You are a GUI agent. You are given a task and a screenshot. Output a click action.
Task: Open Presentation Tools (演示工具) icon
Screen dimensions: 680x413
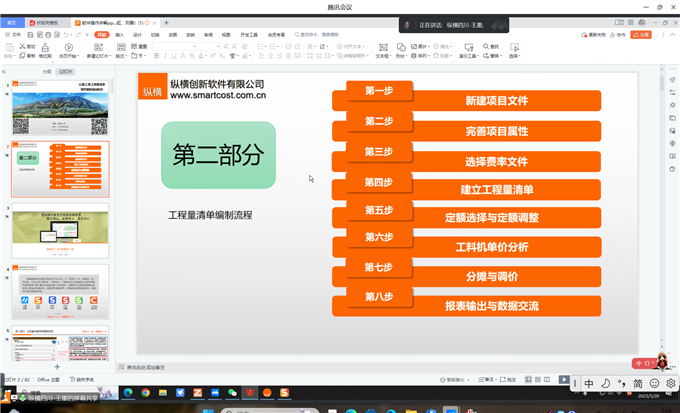coord(469,47)
